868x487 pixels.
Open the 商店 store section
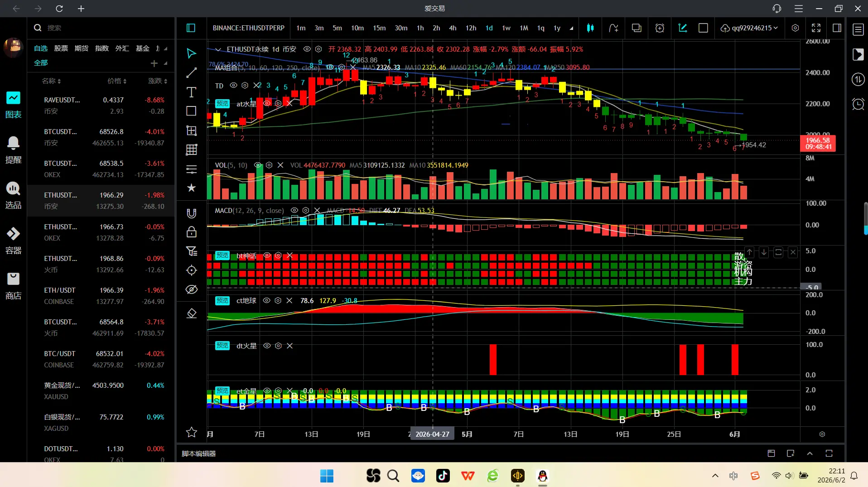click(13, 286)
